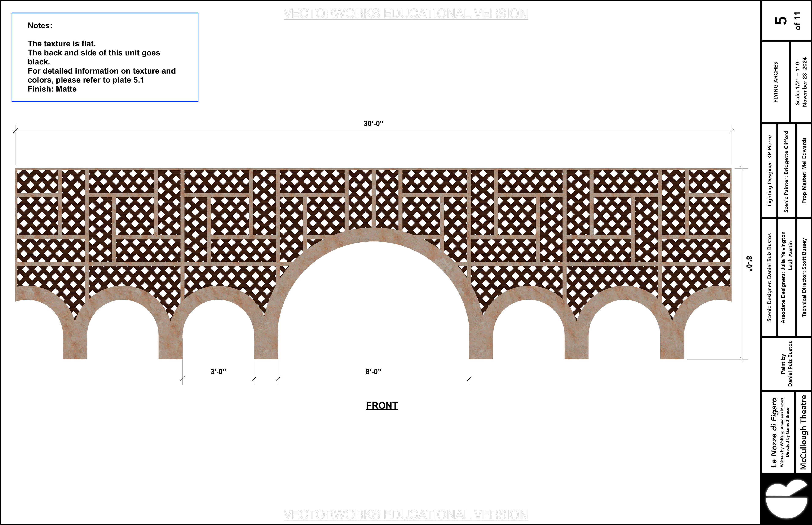Click the plate number 5 in the title block
This screenshot has height=525, width=812.
[x=781, y=20]
